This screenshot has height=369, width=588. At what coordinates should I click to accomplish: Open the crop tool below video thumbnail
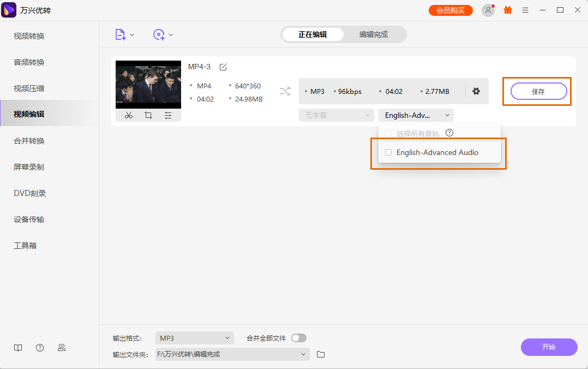(x=148, y=115)
